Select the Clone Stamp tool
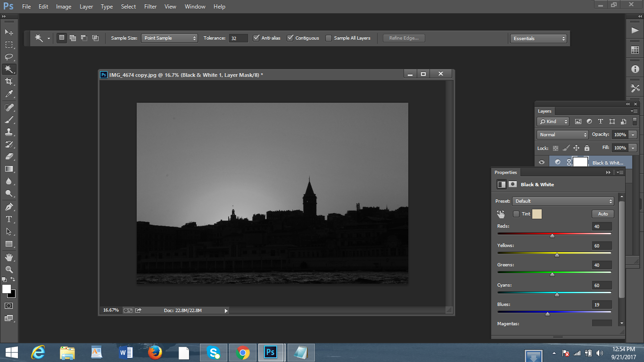Screen dimensions: 644x362 [9, 132]
